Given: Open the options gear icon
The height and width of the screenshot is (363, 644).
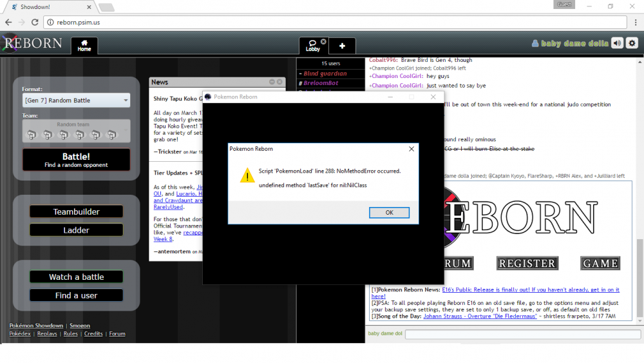Looking at the screenshot, I should click(632, 43).
